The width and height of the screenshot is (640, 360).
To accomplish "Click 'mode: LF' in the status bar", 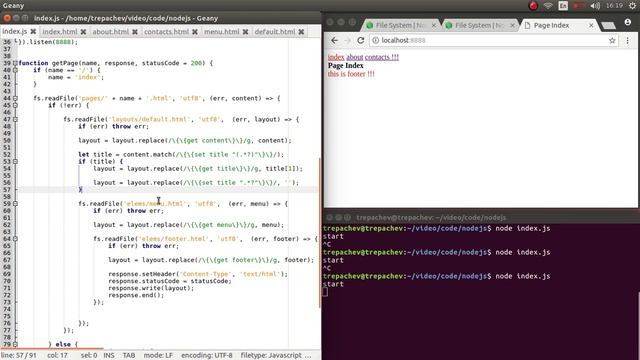I will coord(158,356).
